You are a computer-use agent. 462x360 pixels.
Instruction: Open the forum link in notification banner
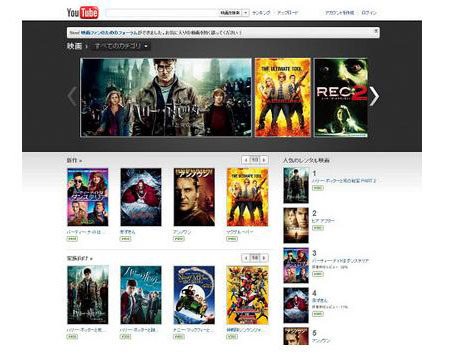click(109, 33)
